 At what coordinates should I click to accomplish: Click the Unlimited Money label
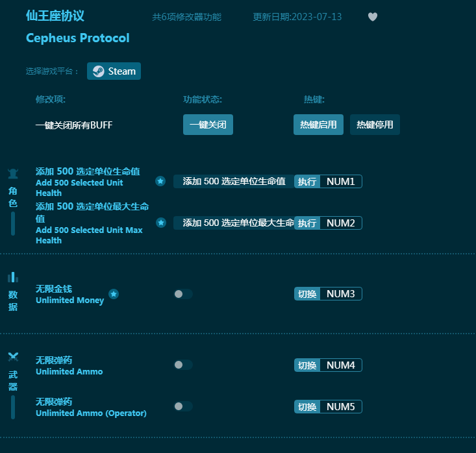coord(70,300)
